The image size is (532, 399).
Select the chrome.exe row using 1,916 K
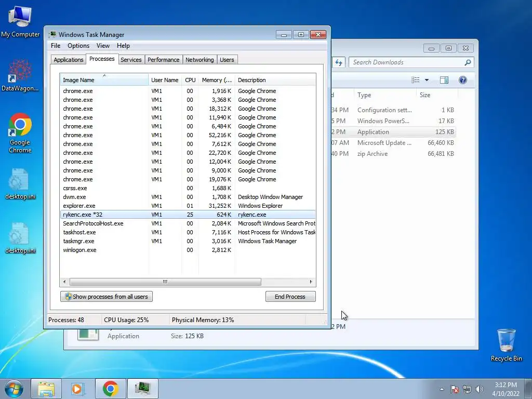click(188, 91)
